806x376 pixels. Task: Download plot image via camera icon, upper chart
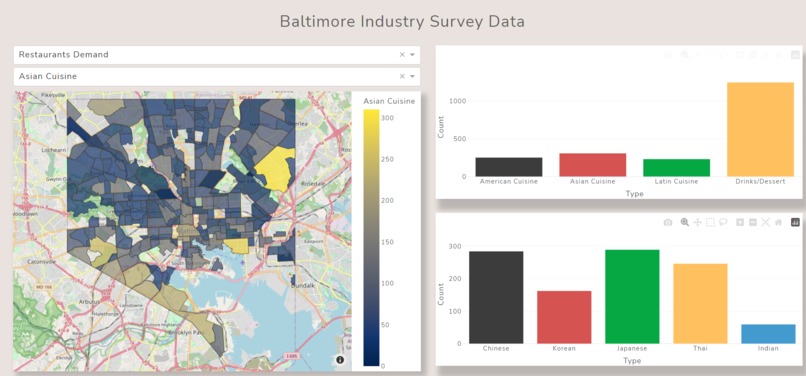[x=668, y=55]
